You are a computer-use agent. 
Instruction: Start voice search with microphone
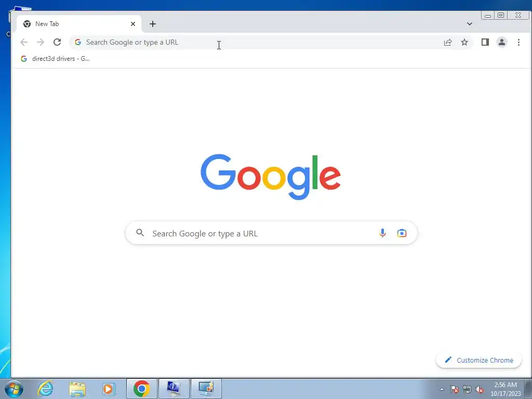point(382,233)
